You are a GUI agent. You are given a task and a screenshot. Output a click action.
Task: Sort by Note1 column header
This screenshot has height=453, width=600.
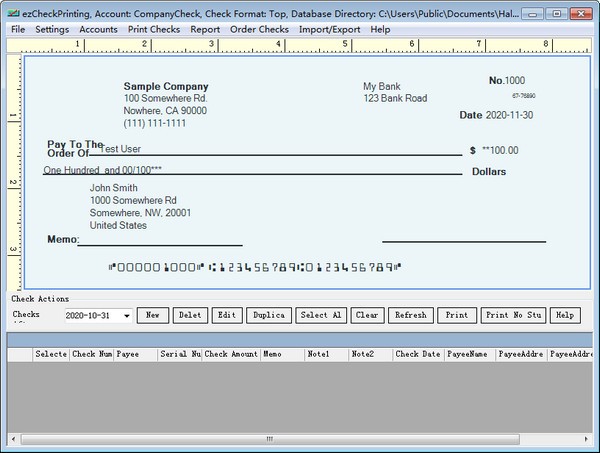[x=327, y=354]
